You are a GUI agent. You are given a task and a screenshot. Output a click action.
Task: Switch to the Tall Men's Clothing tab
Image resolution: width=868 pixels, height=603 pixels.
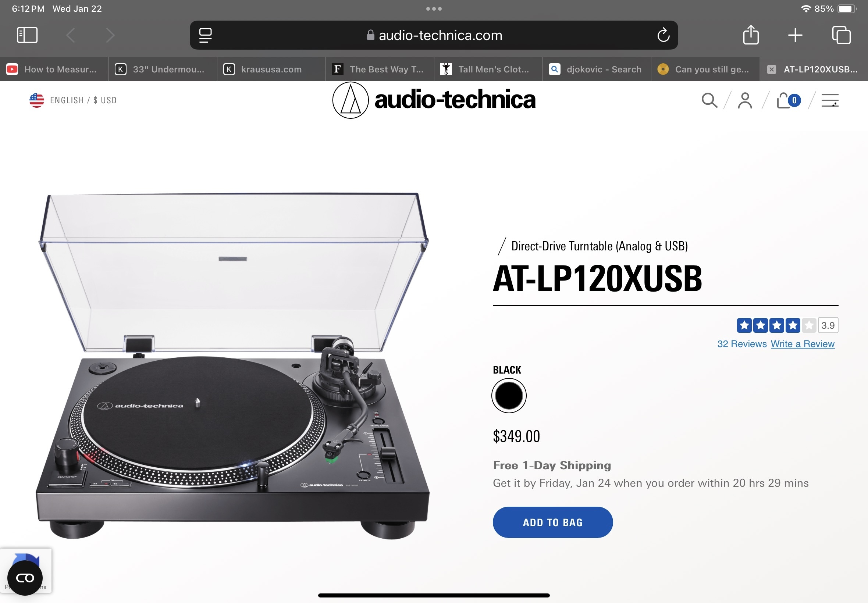click(488, 69)
